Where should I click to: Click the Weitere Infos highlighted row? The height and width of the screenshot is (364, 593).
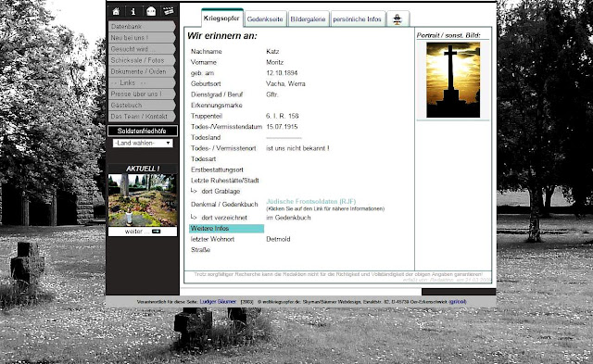(226, 228)
